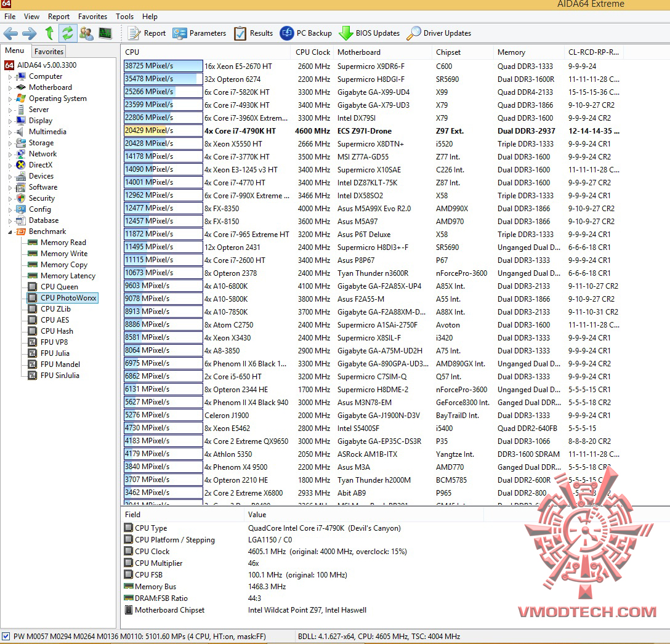This screenshot has width=670, height=644.
Task: Click the CL-RCD-RP-R... column header
Action: (x=594, y=52)
